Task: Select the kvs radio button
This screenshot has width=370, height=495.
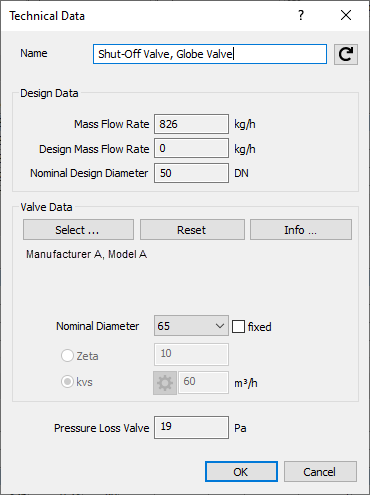Action: coord(67,382)
